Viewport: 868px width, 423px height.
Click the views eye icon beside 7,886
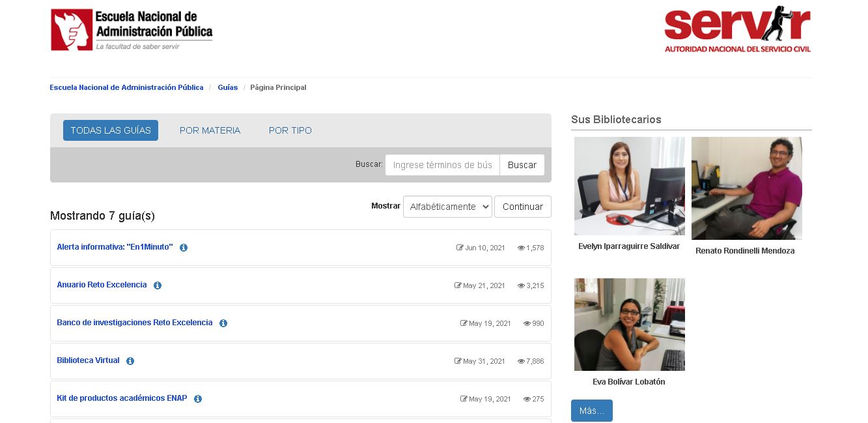click(x=521, y=361)
